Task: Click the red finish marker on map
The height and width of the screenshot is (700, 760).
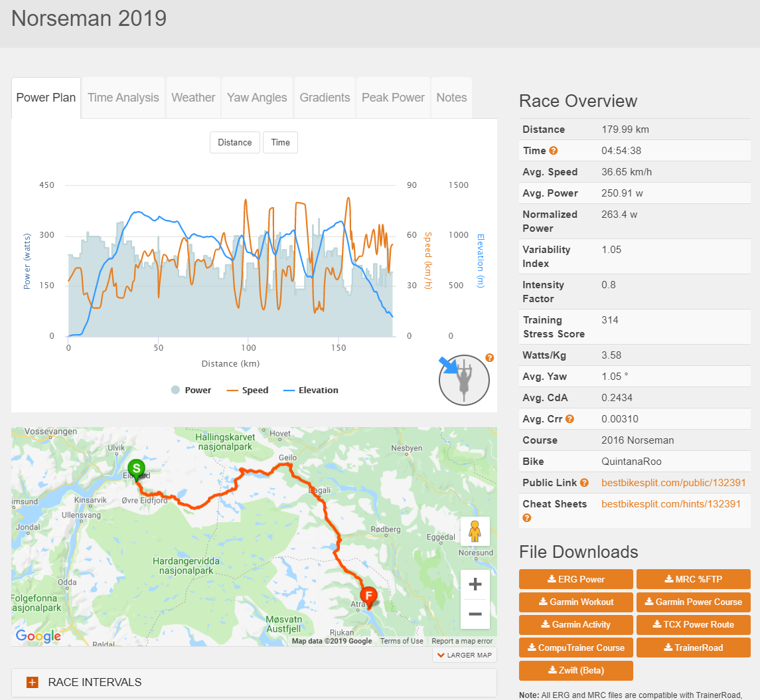Action: [x=368, y=596]
